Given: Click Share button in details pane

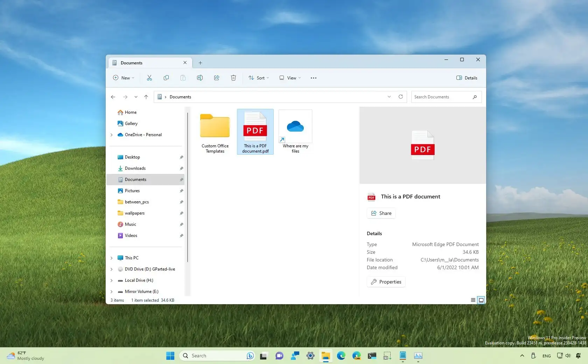Looking at the screenshot, I should click(x=381, y=213).
